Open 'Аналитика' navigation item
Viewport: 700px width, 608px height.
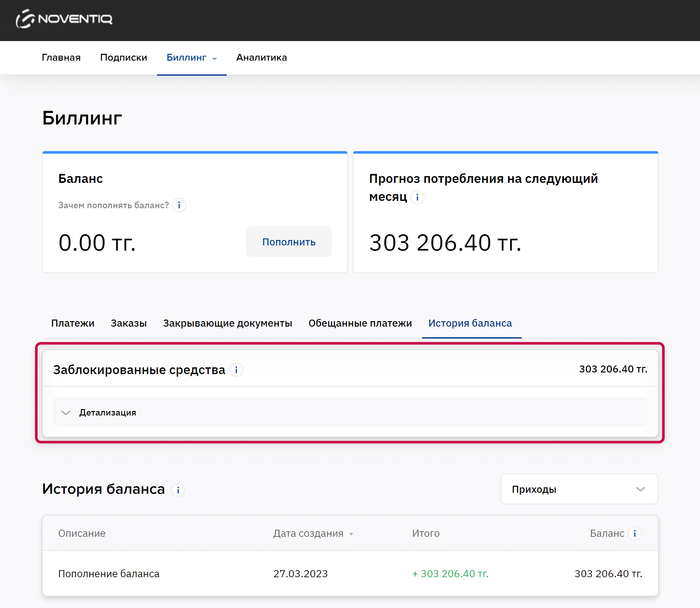pyautogui.click(x=261, y=58)
